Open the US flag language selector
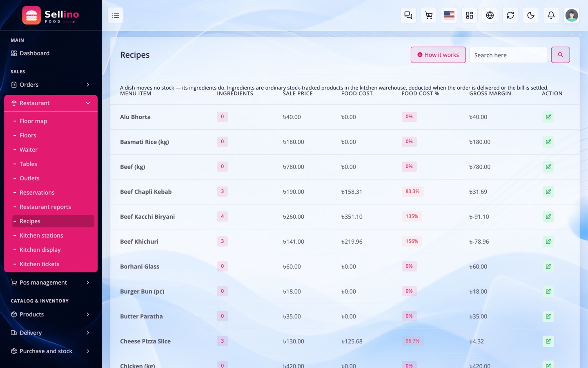This screenshot has width=588, height=368. (x=449, y=15)
